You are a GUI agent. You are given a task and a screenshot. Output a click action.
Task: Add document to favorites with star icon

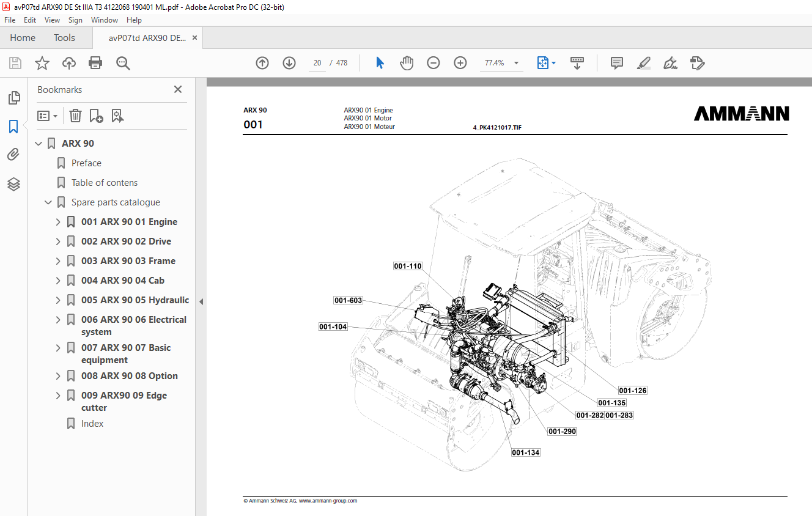[x=42, y=63]
